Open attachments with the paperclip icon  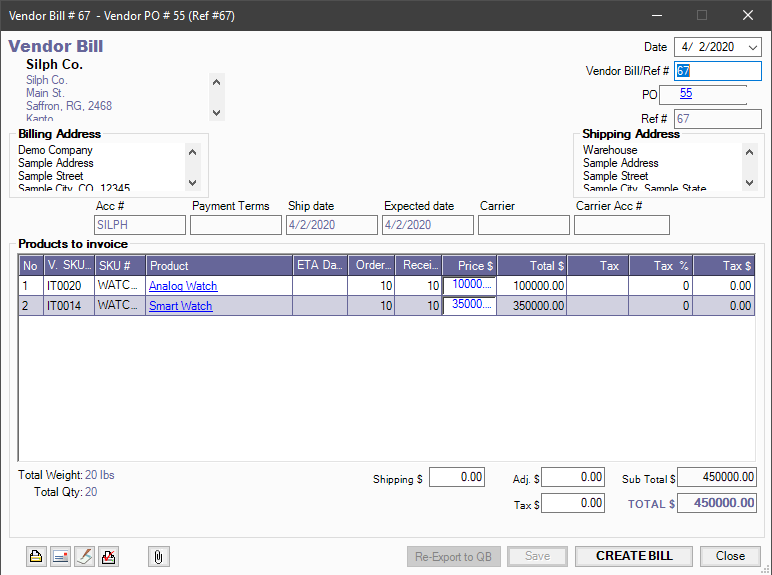click(x=158, y=557)
